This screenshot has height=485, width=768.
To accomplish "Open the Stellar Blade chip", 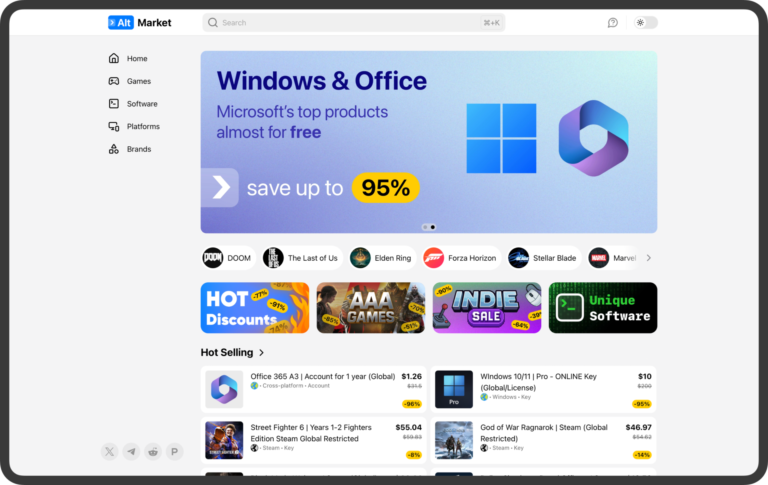I will [544, 258].
